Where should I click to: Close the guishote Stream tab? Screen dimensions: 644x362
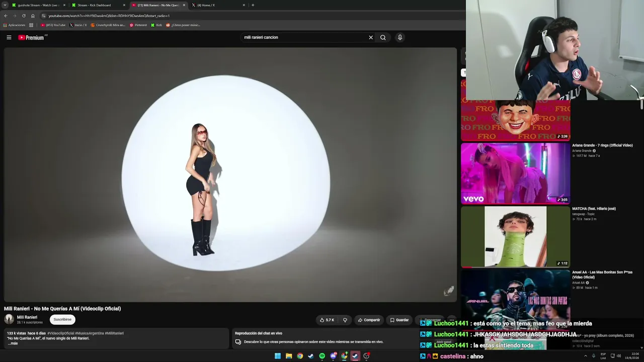pos(64,5)
